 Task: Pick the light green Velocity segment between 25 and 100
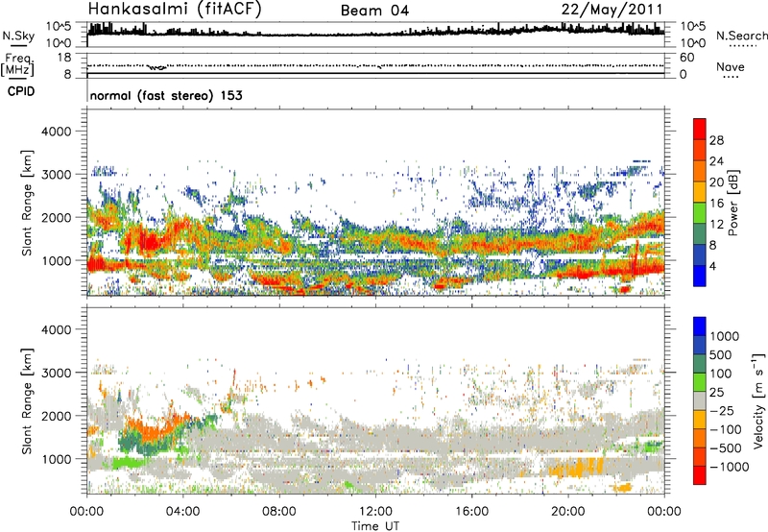click(700, 382)
